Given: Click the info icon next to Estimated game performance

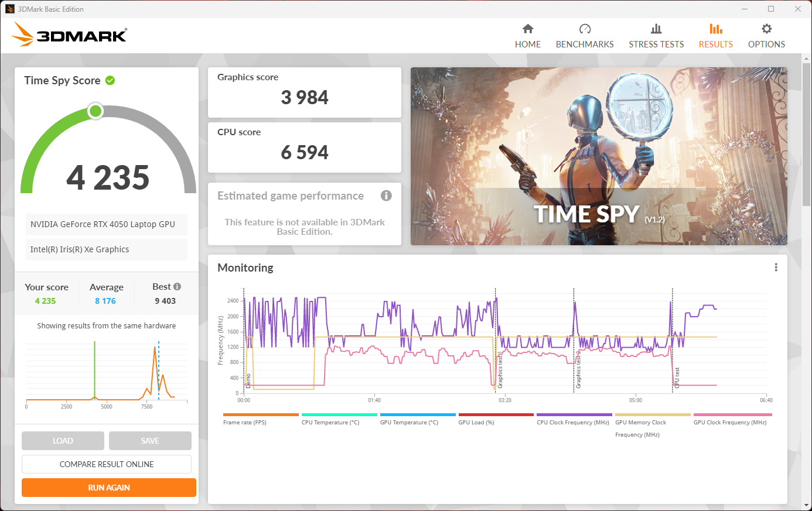Looking at the screenshot, I should pos(386,196).
